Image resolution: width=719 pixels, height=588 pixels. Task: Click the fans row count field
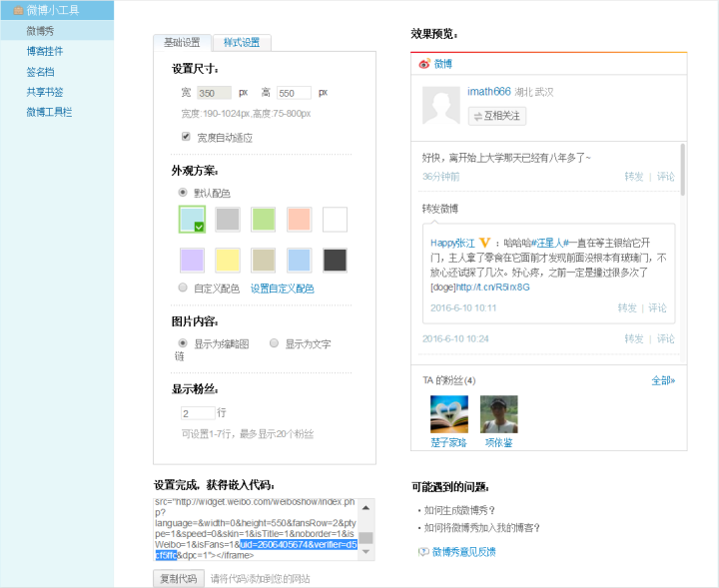pyautogui.click(x=198, y=413)
